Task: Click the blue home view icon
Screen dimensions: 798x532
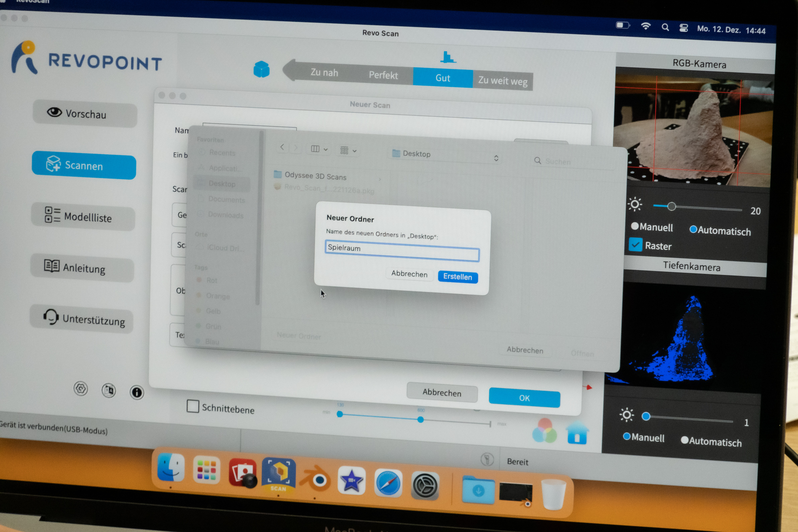Action: coord(577,433)
